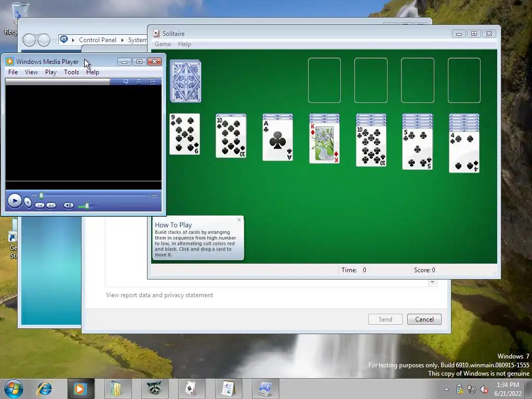Viewport: 532px width, 399px height.
Task: Click the muted volume tray icon
Action: click(x=484, y=389)
